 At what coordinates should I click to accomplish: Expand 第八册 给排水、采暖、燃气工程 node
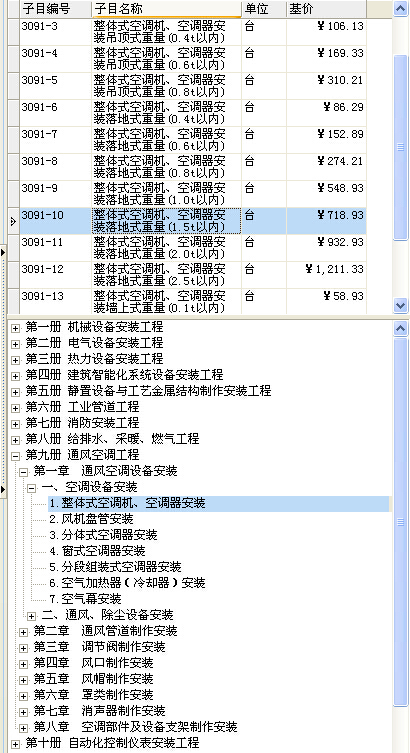coord(16,440)
